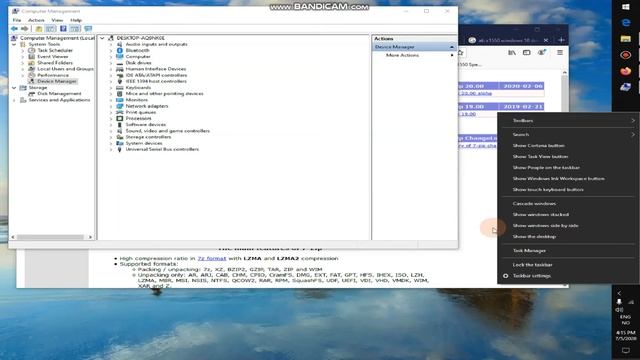Open the Action menu

(x=36, y=20)
